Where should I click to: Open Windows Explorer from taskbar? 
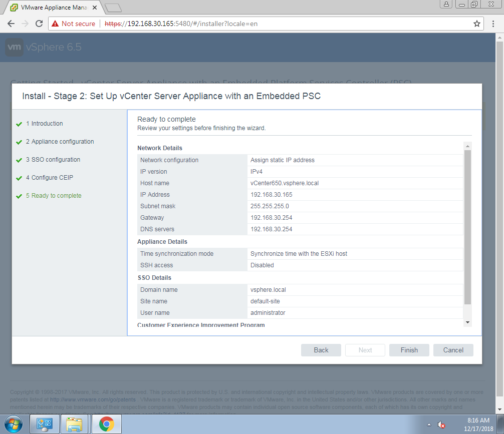point(74,424)
